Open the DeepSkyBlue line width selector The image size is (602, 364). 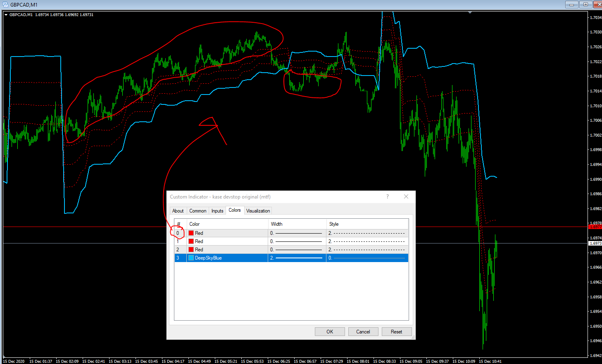click(x=297, y=258)
